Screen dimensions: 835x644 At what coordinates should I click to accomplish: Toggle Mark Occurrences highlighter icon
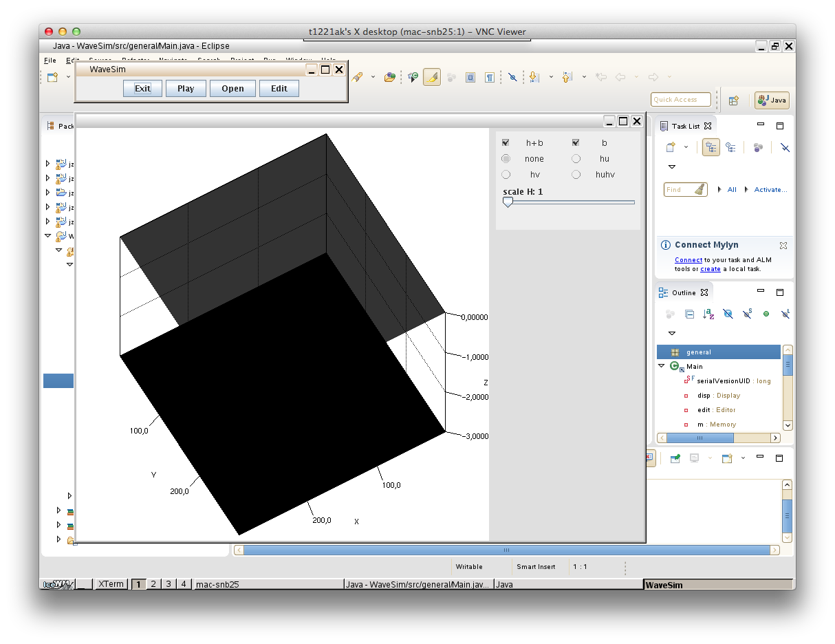[x=431, y=77]
